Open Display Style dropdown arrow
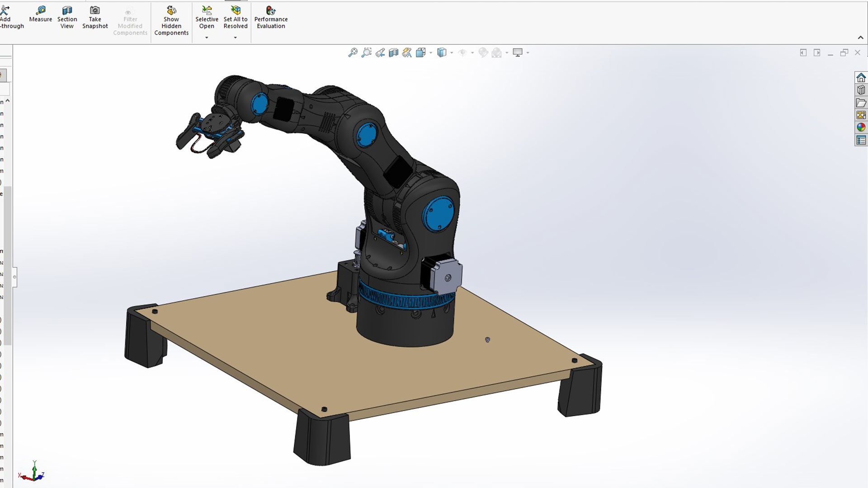 [452, 53]
